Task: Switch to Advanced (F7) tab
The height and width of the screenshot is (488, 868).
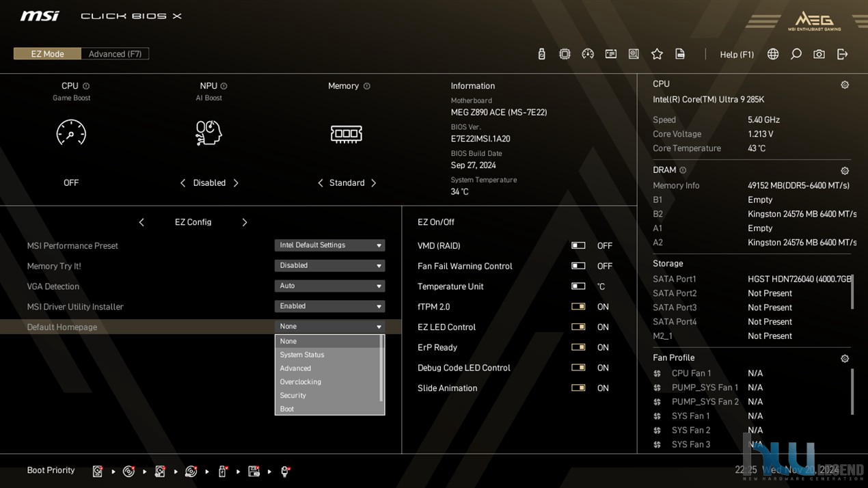Action: pyautogui.click(x=115, y=54)
